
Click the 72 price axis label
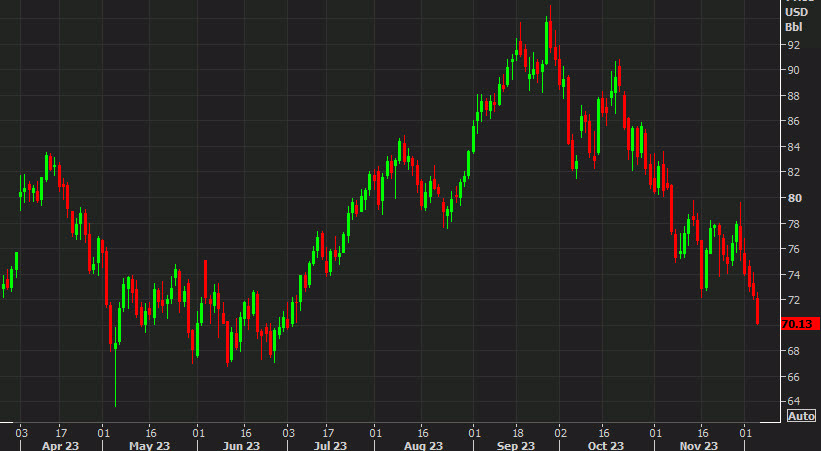(x=793, y=300)
